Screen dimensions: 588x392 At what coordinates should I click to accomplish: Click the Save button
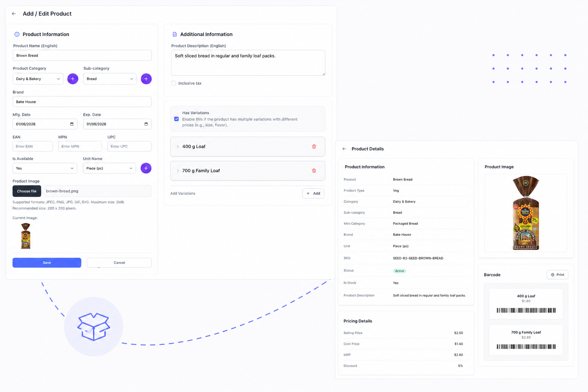[x=47, y=263]
